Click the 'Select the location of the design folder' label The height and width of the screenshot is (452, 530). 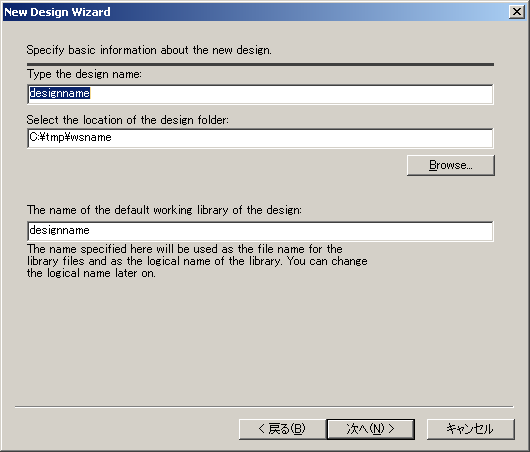[128, 120]
